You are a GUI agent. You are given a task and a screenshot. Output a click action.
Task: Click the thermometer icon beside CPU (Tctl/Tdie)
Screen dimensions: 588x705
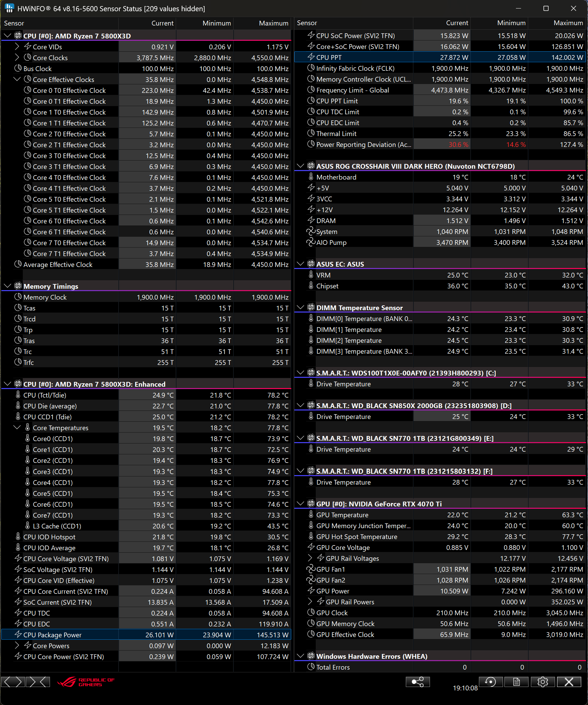click(x=18, y=395)
